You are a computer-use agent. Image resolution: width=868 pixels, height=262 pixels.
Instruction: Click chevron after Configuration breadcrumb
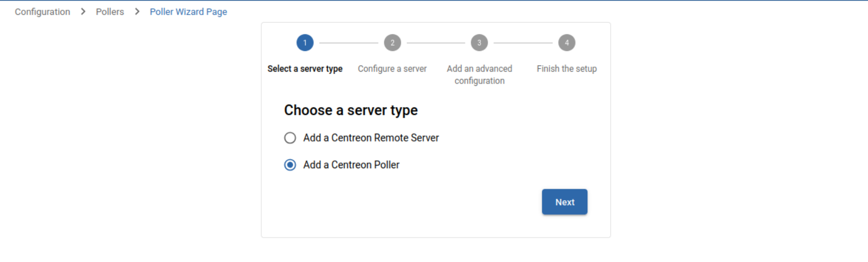(x=83, y=12)
